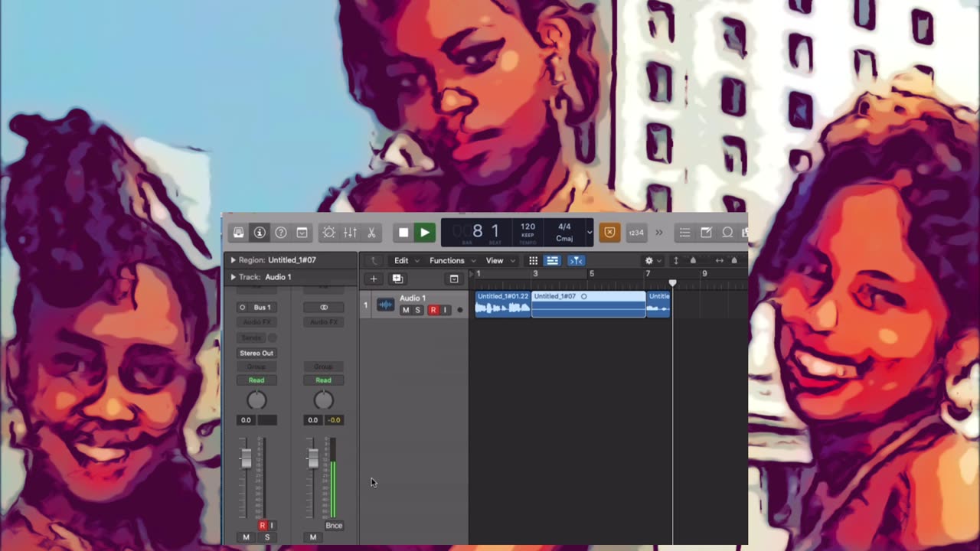This screenshot has width=980, height=551.
Task: Open Editors scissors icon
Action: click(x=371, y=233)
